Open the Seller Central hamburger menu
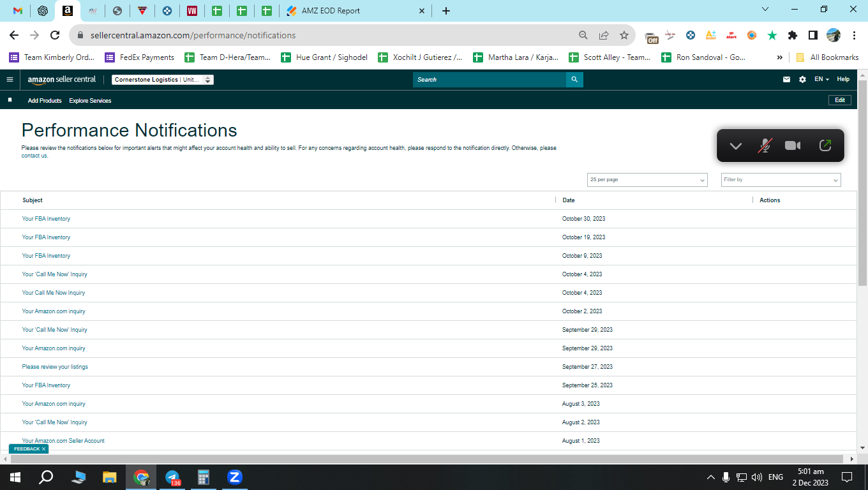This screenshot has width=868, height=490. pos(10,80)
